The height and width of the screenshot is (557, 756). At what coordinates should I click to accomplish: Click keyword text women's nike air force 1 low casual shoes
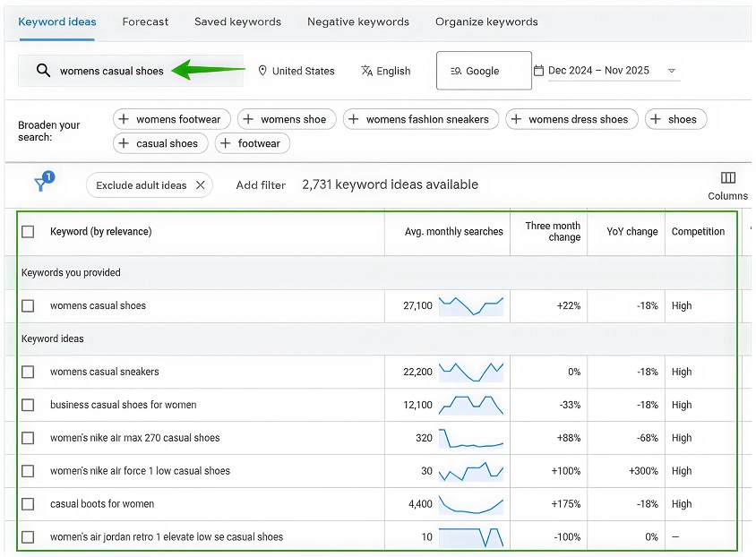pyautogui.click(x=141, y=471)
